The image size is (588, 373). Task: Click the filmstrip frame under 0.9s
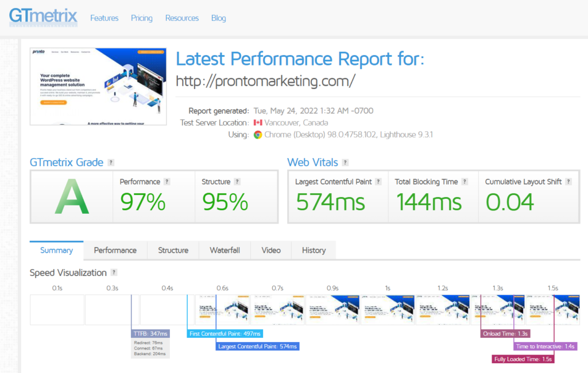click(x=332, y=310)
